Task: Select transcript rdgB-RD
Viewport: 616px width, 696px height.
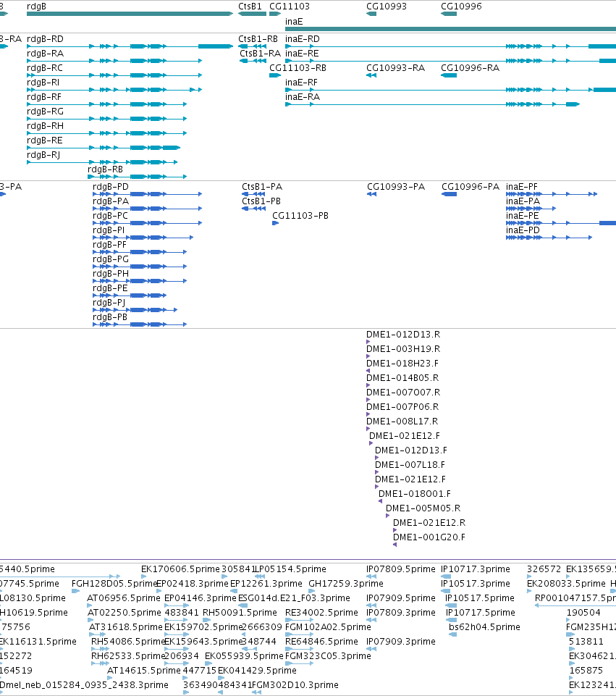Action: point(45,39)
